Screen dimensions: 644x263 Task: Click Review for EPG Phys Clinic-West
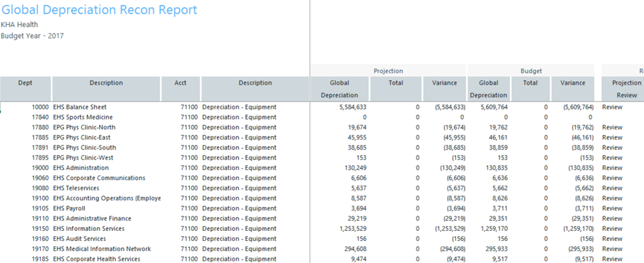[x=613, y=158]
